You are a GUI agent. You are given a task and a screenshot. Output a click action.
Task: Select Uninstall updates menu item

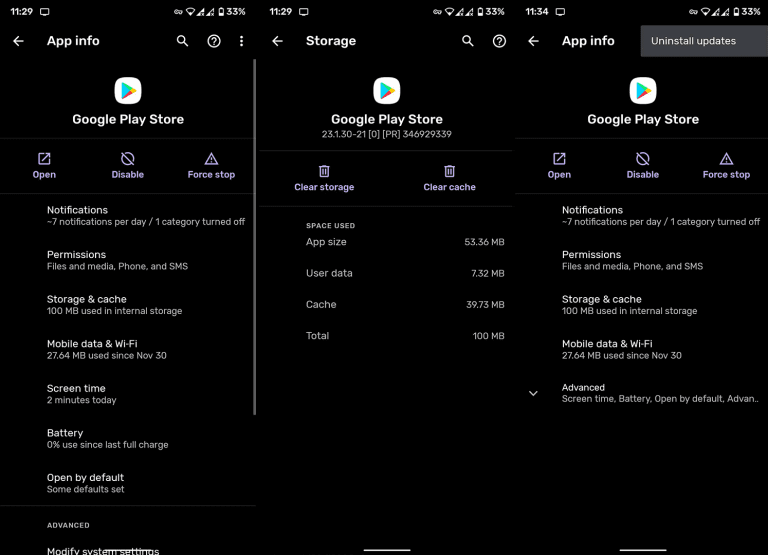pos(694,41)
